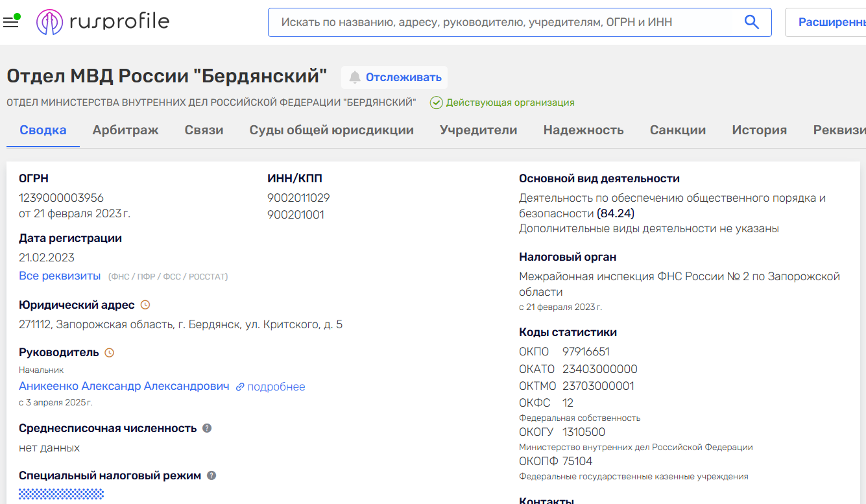Focus the company search input field
Screen dimensions: 866x504
coord(506,22)
